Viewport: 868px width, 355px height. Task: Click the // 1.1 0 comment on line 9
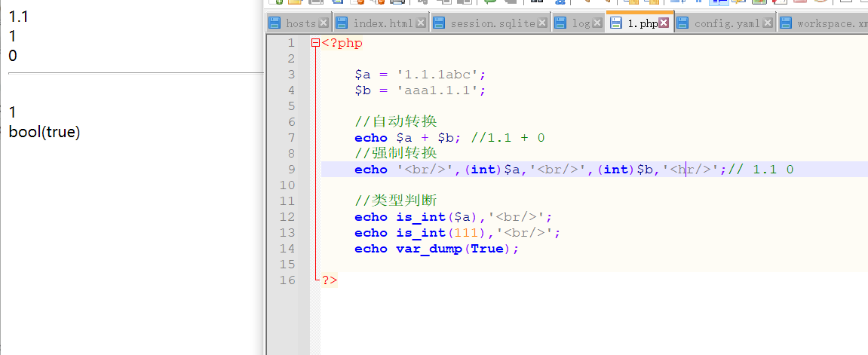tap(761, 169)
